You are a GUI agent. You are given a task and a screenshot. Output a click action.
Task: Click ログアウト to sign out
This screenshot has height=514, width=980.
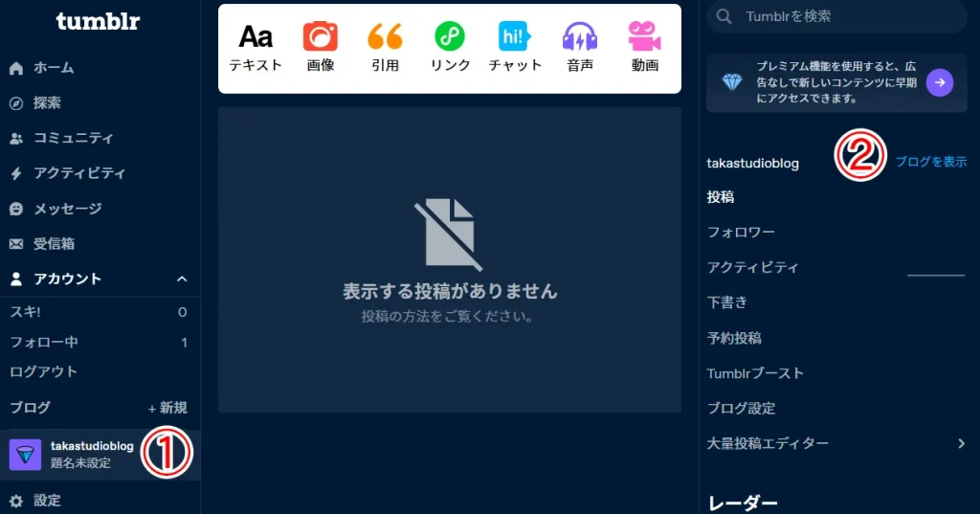pyautogui.click(x=43, y=371)
